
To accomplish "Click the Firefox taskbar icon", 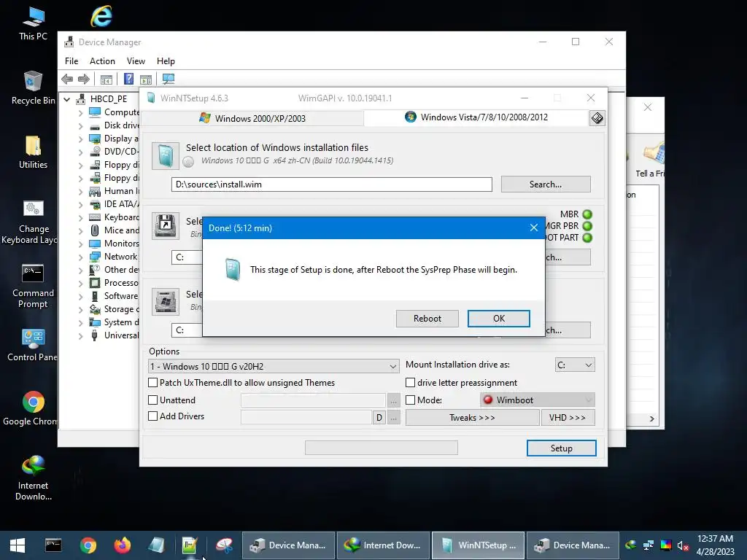I will coord(123,545).
